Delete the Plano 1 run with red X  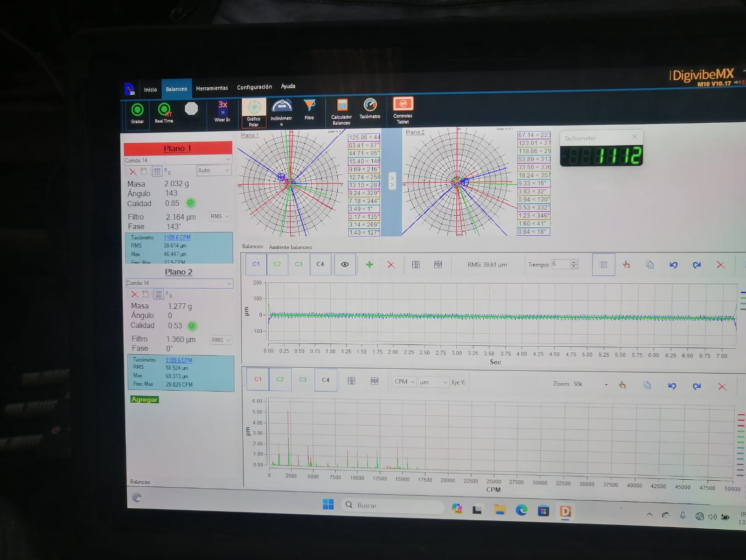point(133,172)
